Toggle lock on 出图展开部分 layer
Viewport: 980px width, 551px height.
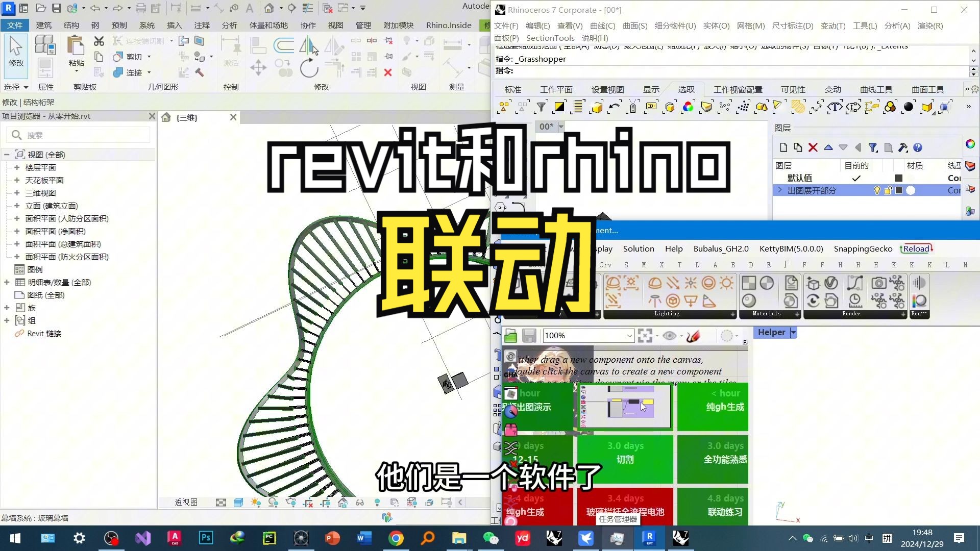[888, 190]
